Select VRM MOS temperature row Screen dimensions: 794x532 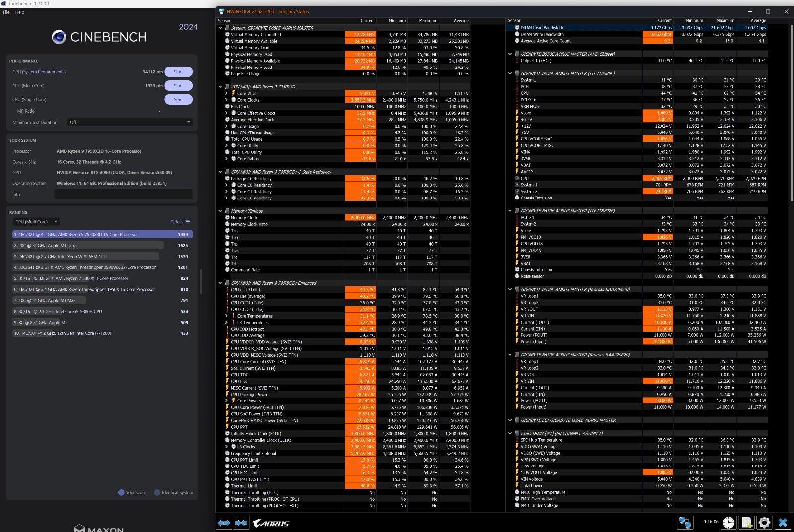coord(637,106)
